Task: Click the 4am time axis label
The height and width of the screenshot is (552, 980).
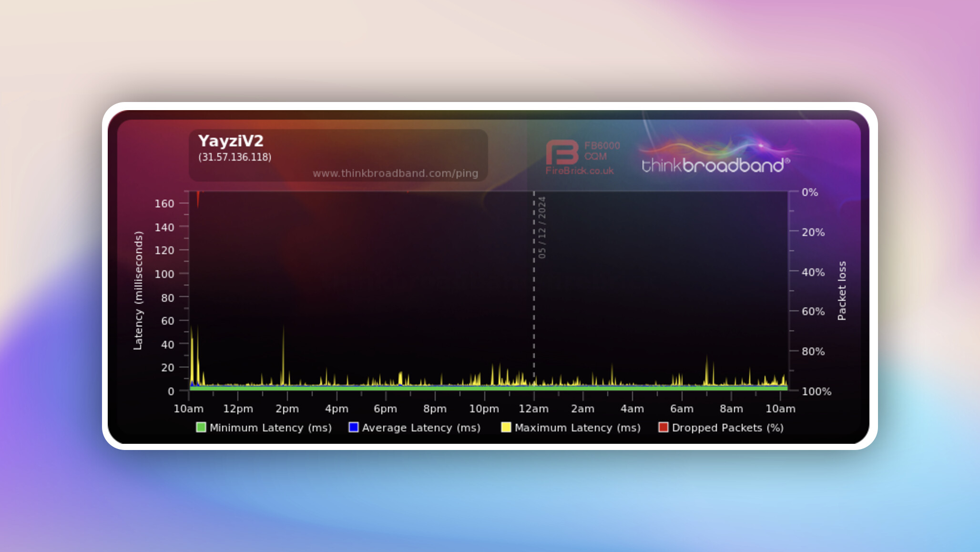Action: pyautogui.click(x=632, y=409)
